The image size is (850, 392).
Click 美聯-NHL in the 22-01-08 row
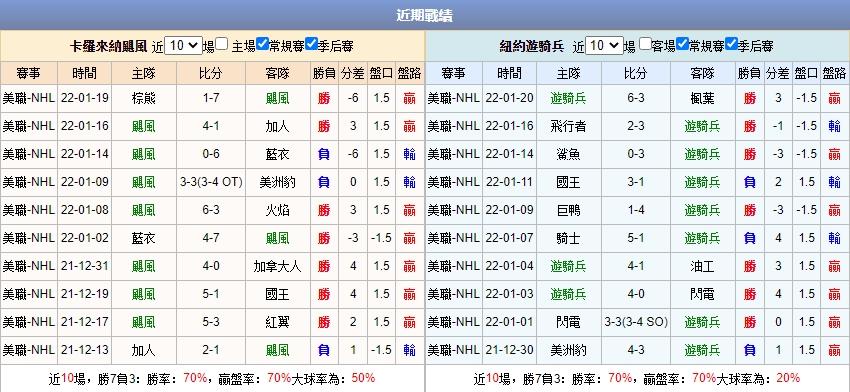click(29, 210)
